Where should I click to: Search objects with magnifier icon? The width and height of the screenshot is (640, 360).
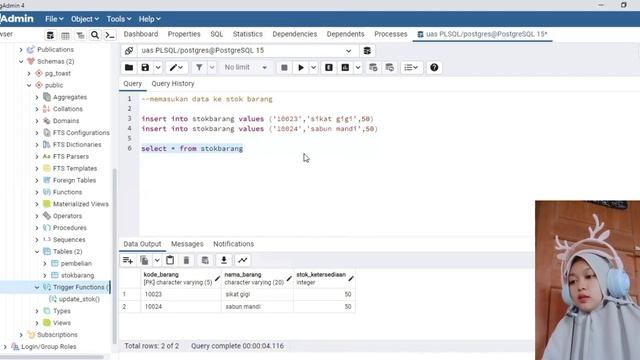[95, 35]
